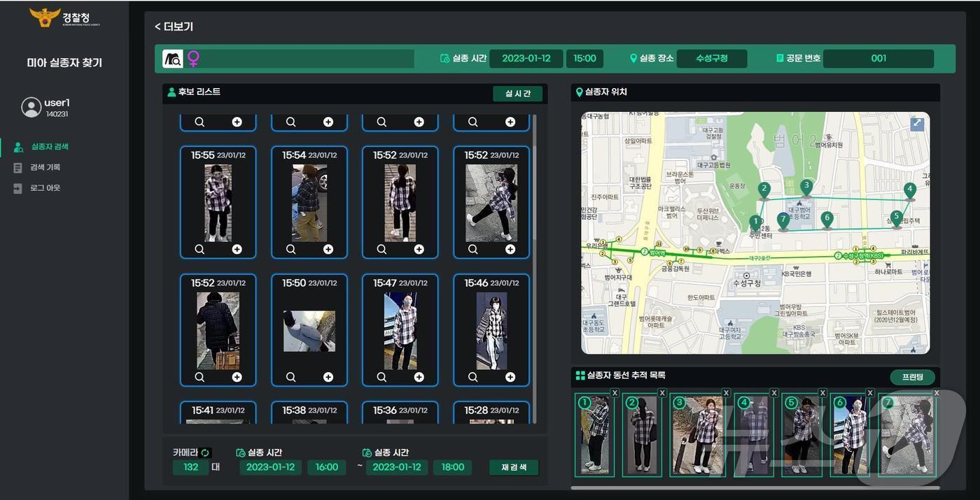Go back via 더보기 link
The image size is (980, 500).
coord(174,27)
